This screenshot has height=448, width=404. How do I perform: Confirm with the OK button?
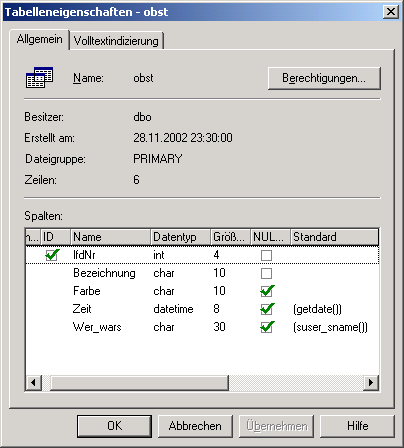pyautogui.click(x=114, y=426)
